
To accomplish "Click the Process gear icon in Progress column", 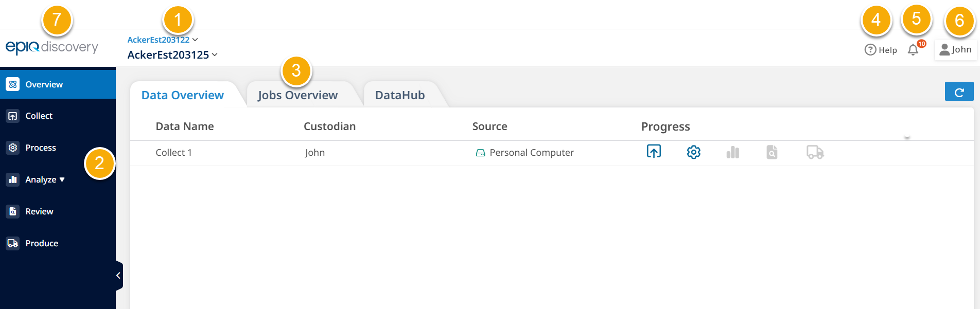I will (x=693, y=152).
